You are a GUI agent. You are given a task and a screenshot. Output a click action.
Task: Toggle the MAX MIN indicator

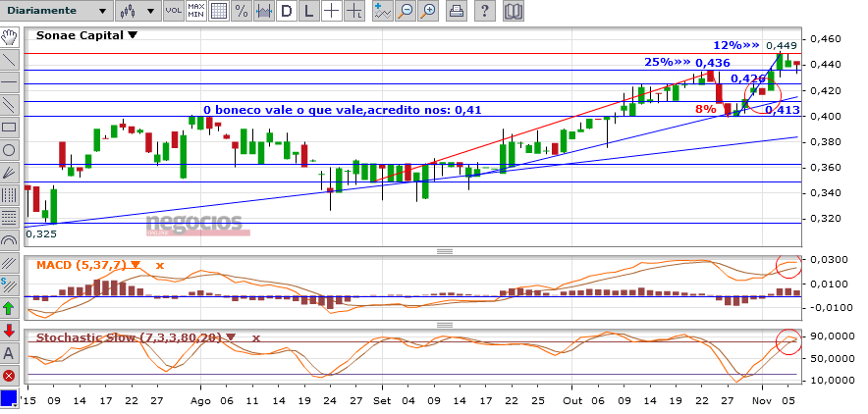point(195,12)
